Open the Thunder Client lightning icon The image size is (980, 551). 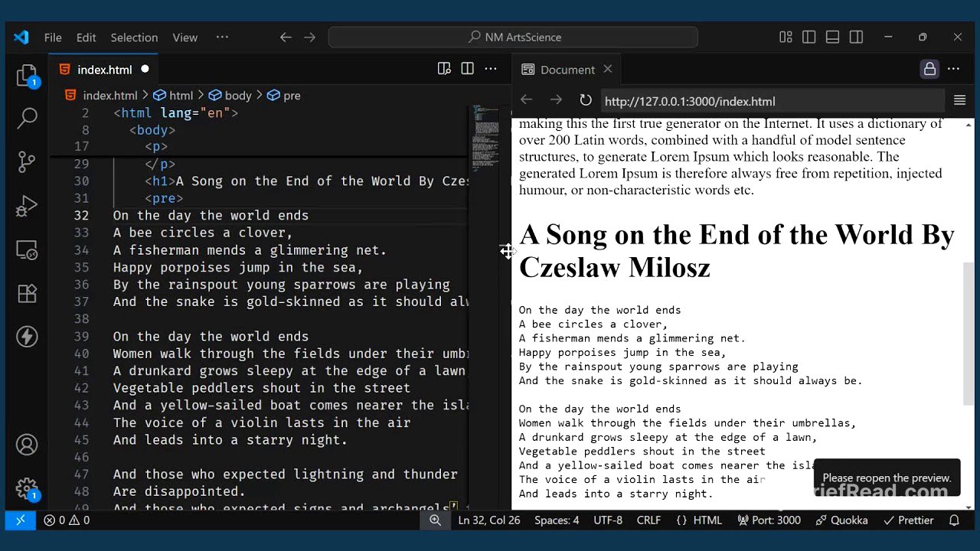click(27, 337)
